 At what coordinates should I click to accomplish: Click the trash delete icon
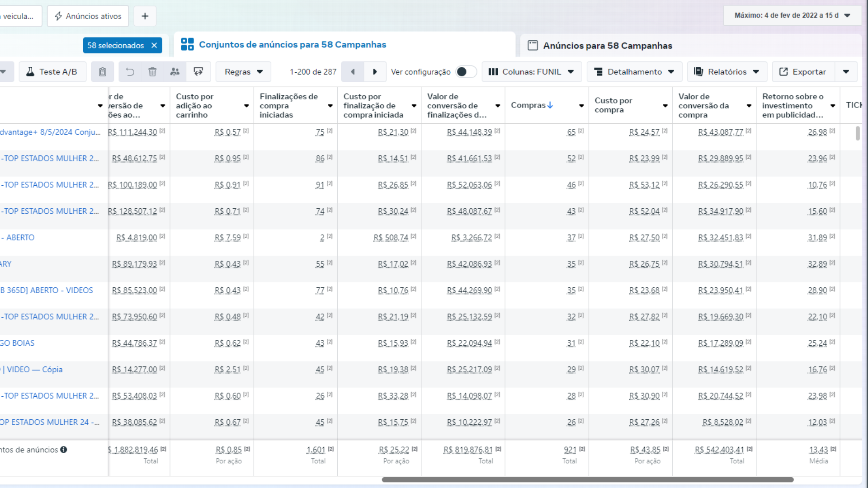[152, 72]
